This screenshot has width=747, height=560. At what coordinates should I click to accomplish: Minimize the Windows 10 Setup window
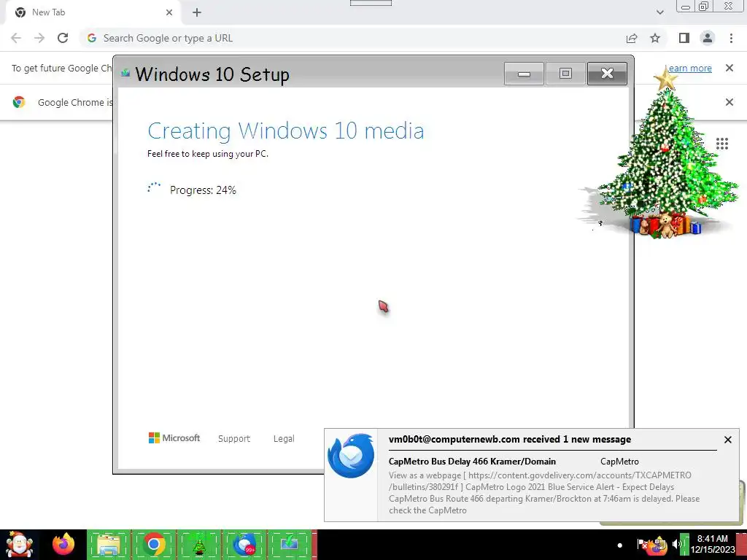pyautogui.click(x=524, y=74)
